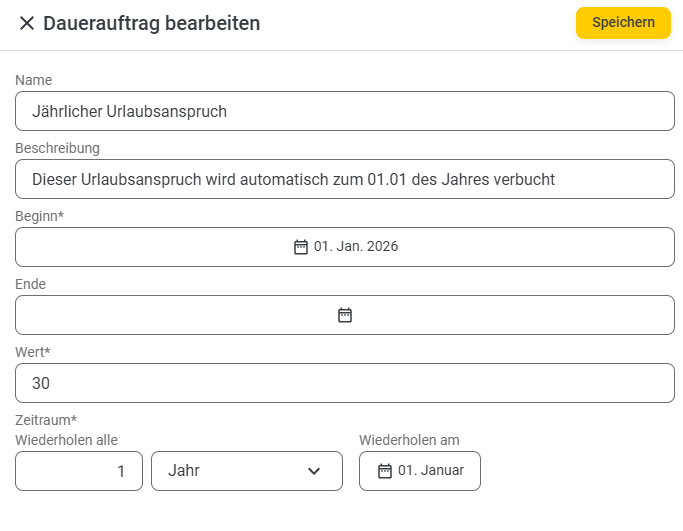
Task: Click the Zeitraum* label
Action: point(46,420)
